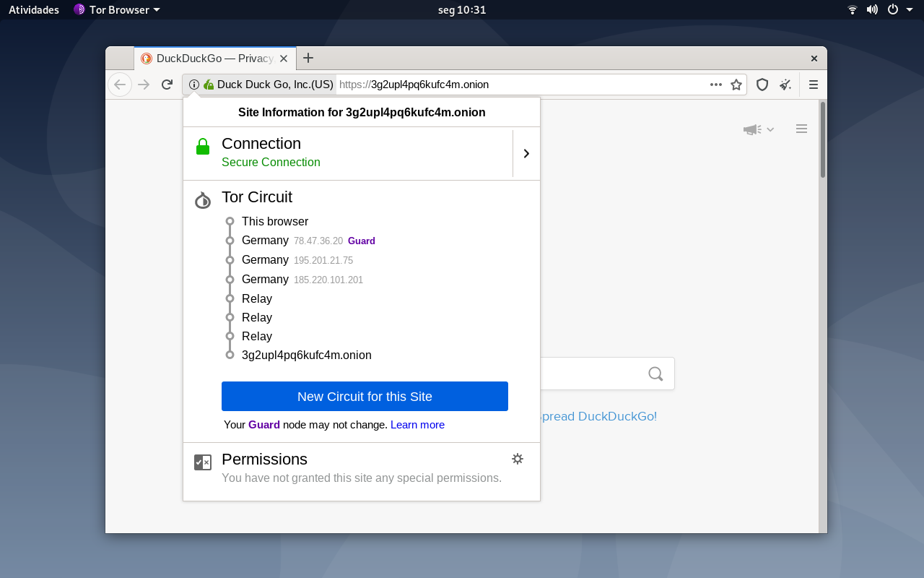The height and width of the screenshot is (578, 924).
Task: Expand the Connection details arrow
Action: 526,153
